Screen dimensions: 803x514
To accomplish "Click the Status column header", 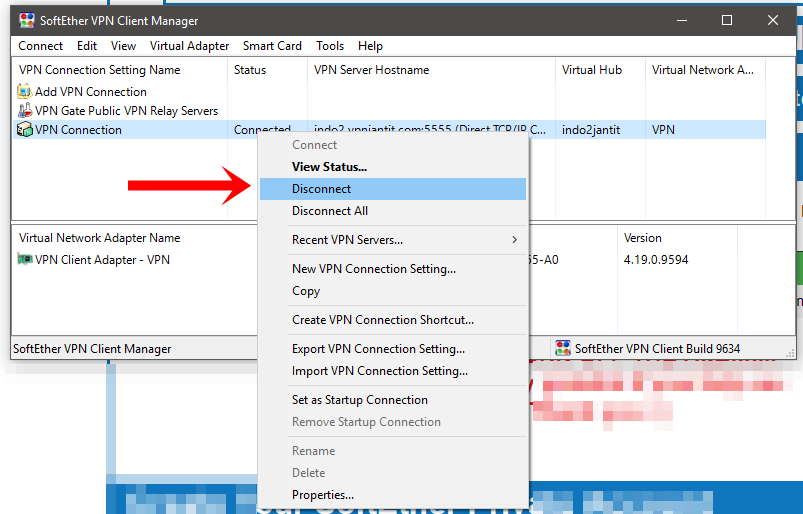I will [x=267, y=70].
